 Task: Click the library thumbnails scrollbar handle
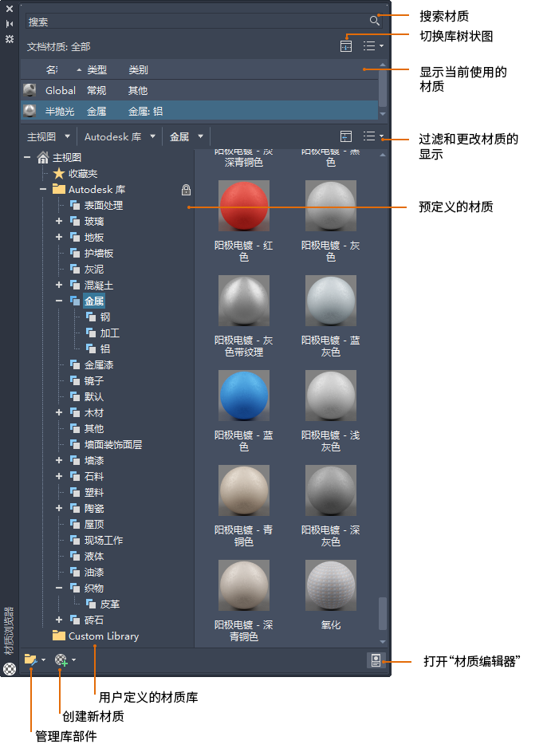pos(383,613)
